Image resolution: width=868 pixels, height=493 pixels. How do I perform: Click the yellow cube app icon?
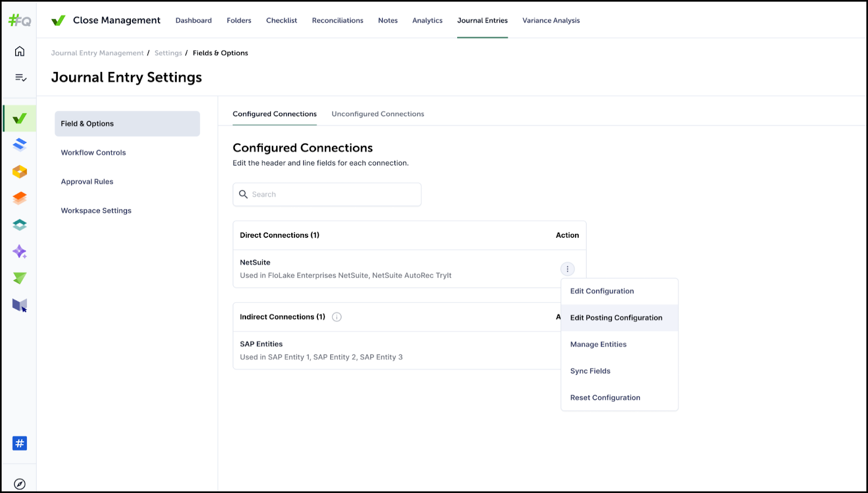pyautogui.click(x=19, y=171)
